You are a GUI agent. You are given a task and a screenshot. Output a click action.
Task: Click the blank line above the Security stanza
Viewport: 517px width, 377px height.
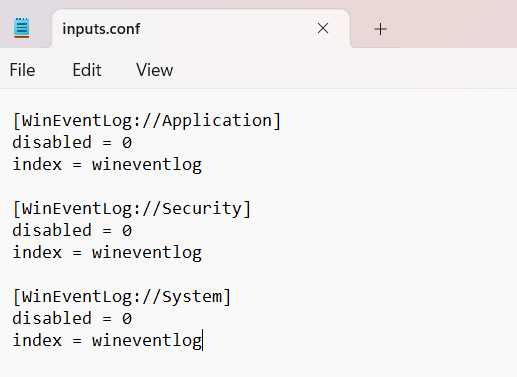[x=258, y=186]
